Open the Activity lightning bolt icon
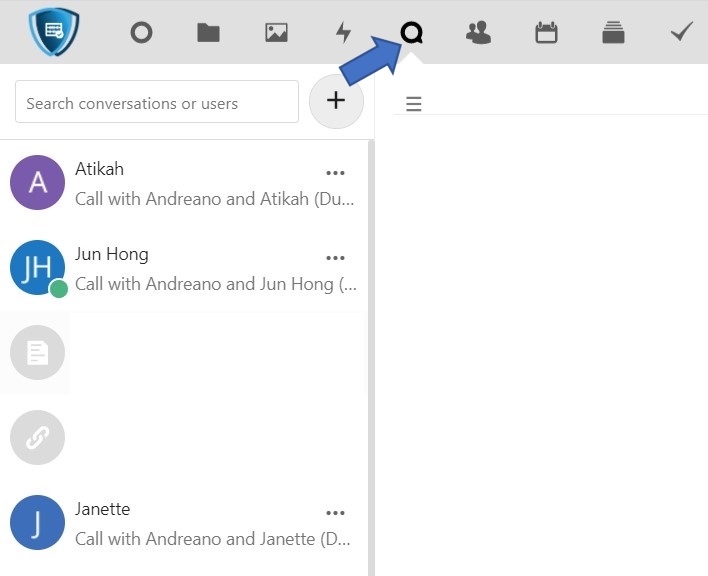This screenshot has height=576, width=708. 343,33
